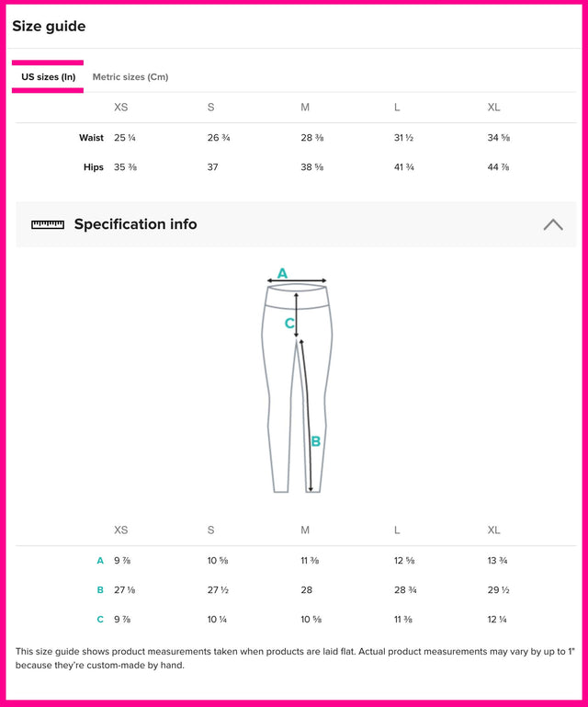Screen dimensions: 588x707
Task: Click the M waist value 28 ⅜
Action: (312, 138)
